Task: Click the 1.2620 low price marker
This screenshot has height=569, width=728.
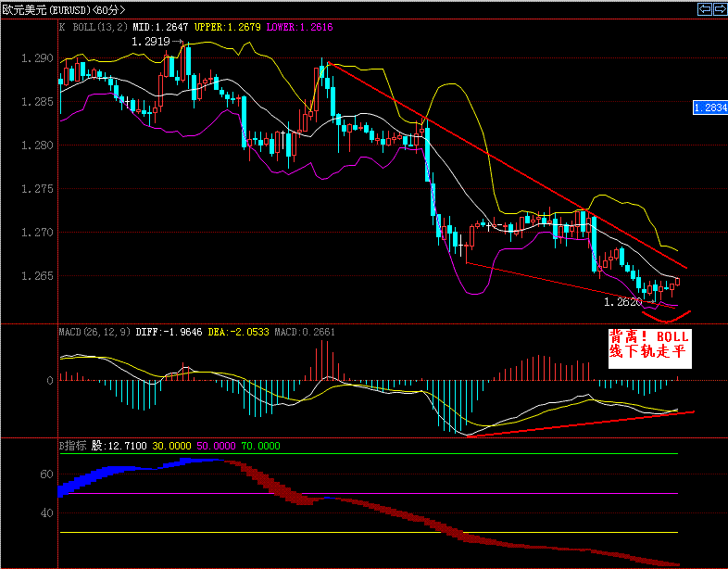Action: click(622, 302)
